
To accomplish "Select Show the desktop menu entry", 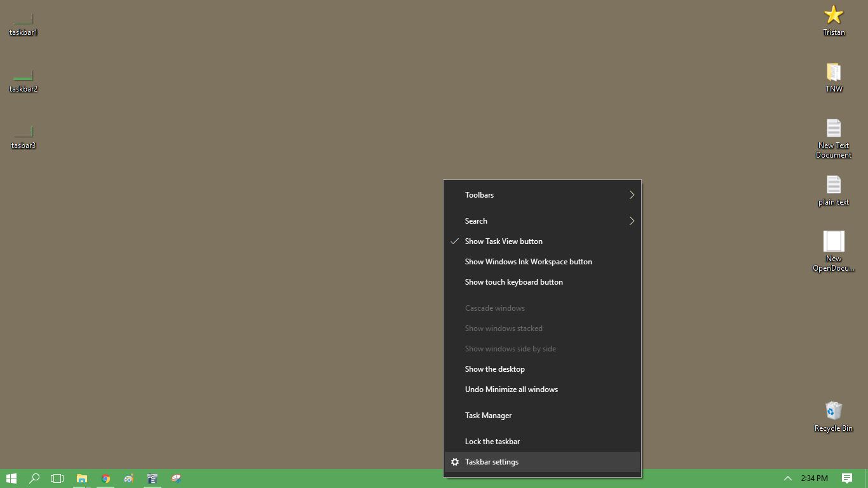I will point(494,369).
